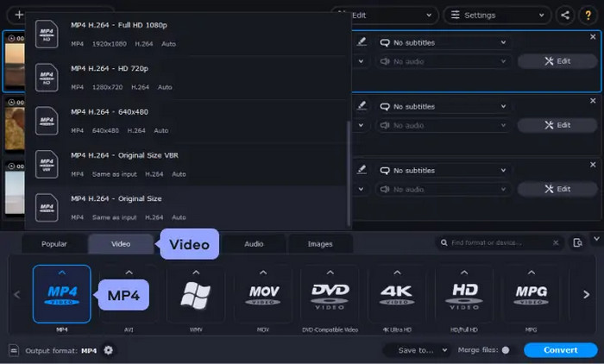Screen dimensions: 604x364
Task: Open third file's No audio dropdown
Action: (x=444, y=189)
